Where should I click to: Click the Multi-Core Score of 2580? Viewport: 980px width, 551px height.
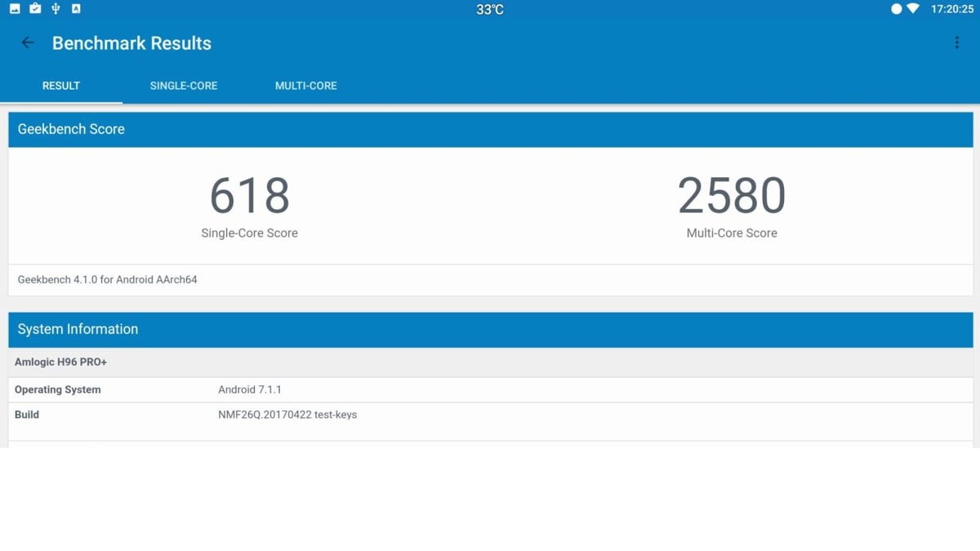(731, 196)
